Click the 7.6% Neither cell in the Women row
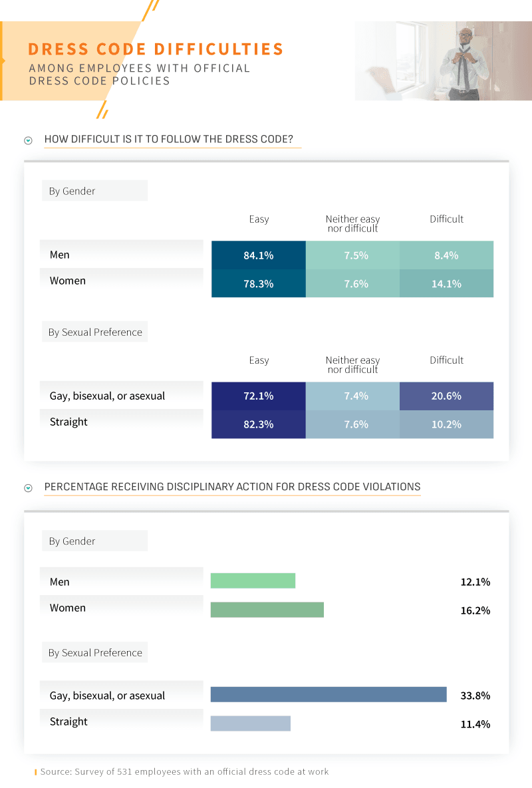This screenshot has height=788, width=532. (x=352, y=283)
